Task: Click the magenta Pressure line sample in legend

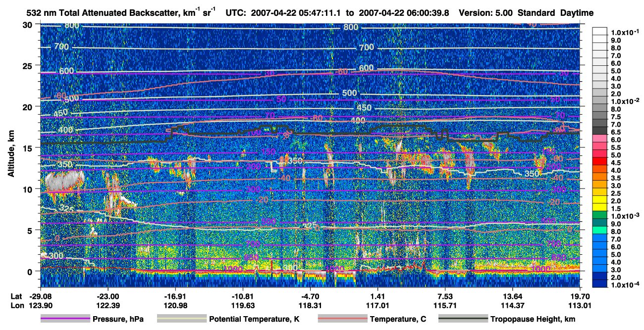Action: tap(65, 319)
